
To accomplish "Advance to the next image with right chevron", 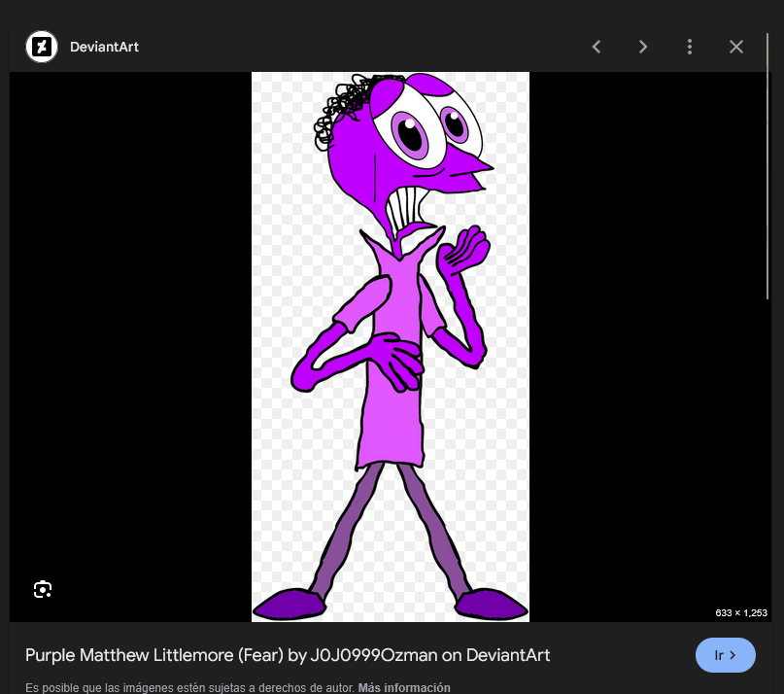I will point(643,46).
